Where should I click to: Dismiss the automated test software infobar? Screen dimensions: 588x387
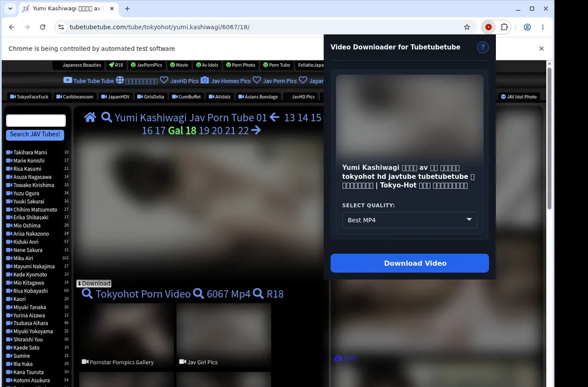click(541, 48)
